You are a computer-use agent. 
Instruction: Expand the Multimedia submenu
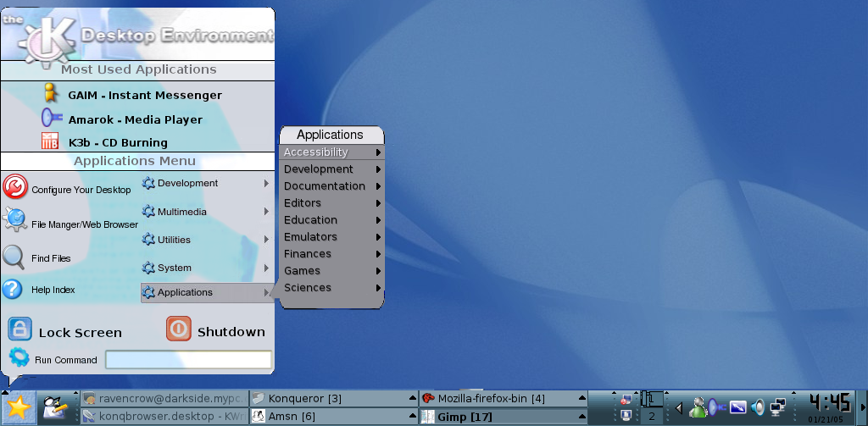(207, 212)
